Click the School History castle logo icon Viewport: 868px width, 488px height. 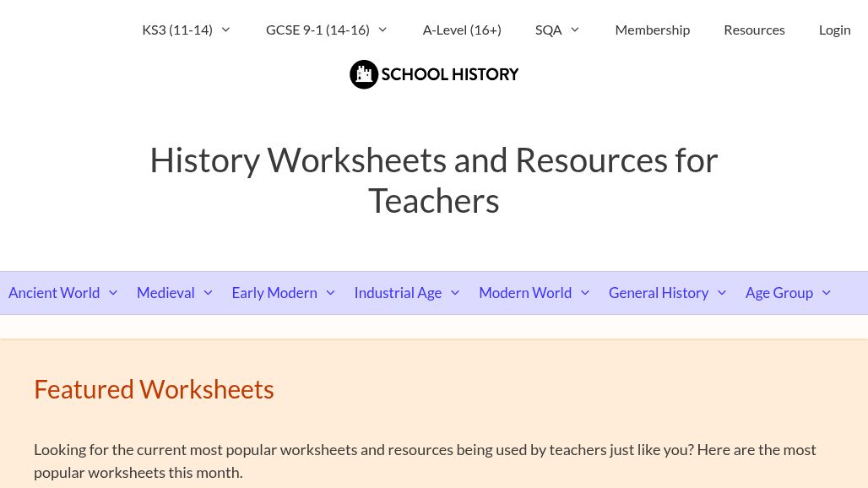click(364, 74)
